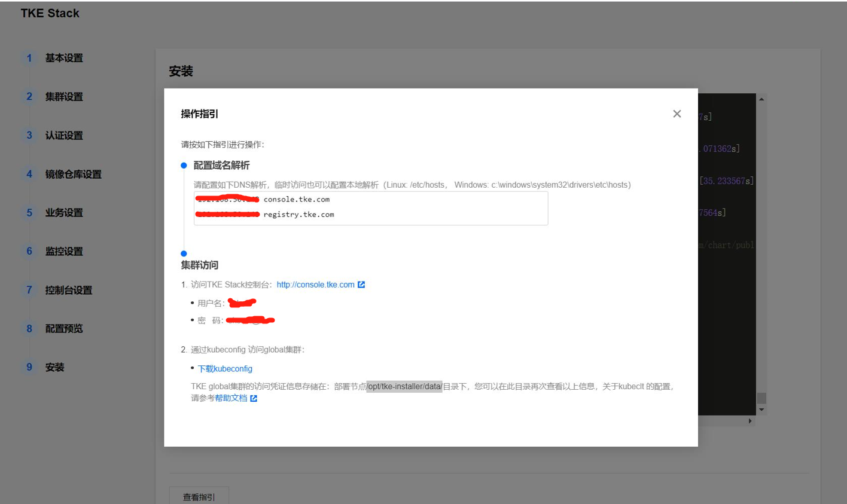
Task: Click the numbered circle for step 9 安装
Action: (x=29, y=367)
